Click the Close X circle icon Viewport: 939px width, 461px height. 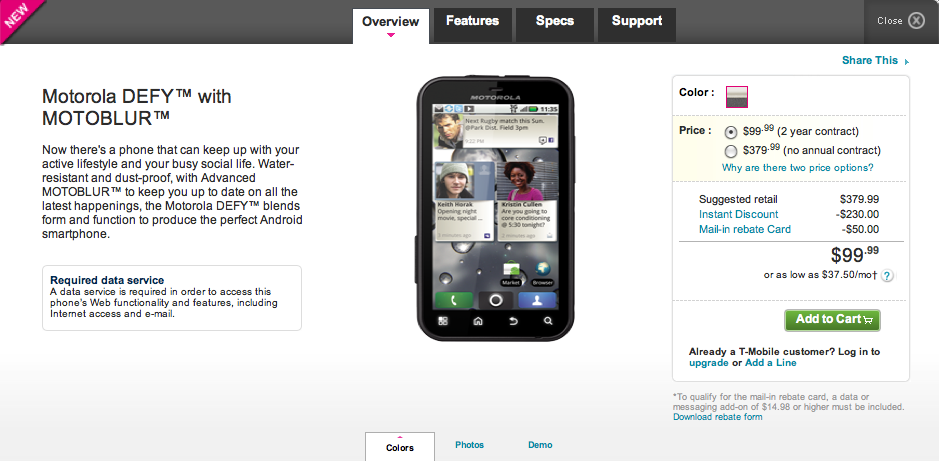916,21
